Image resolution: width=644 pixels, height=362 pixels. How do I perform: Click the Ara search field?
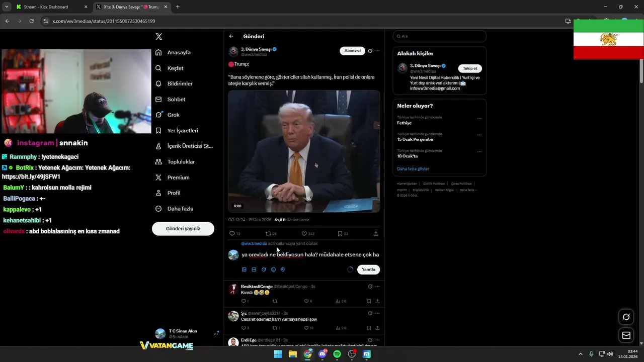(440, 36)
